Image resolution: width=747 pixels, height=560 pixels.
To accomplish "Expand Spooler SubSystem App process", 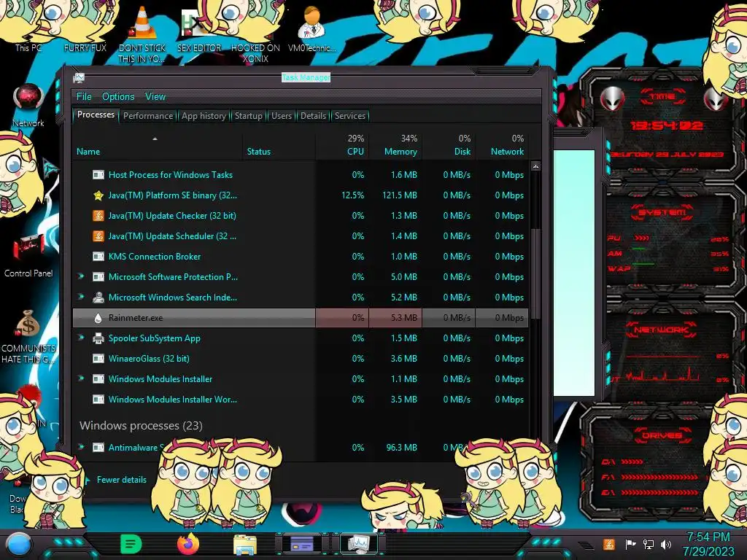I will click(81, 338).
